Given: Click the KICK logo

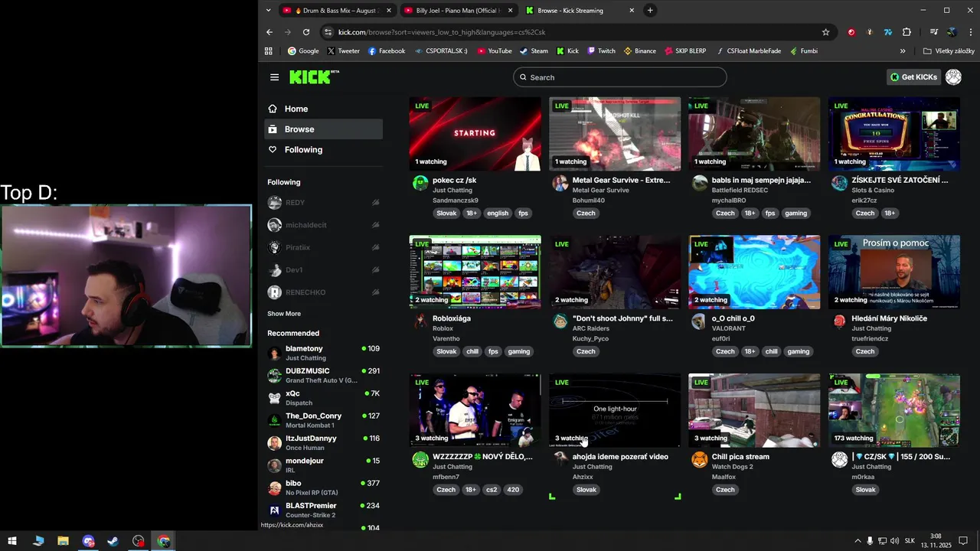Looking at the screenshot, I should point(314,77).
